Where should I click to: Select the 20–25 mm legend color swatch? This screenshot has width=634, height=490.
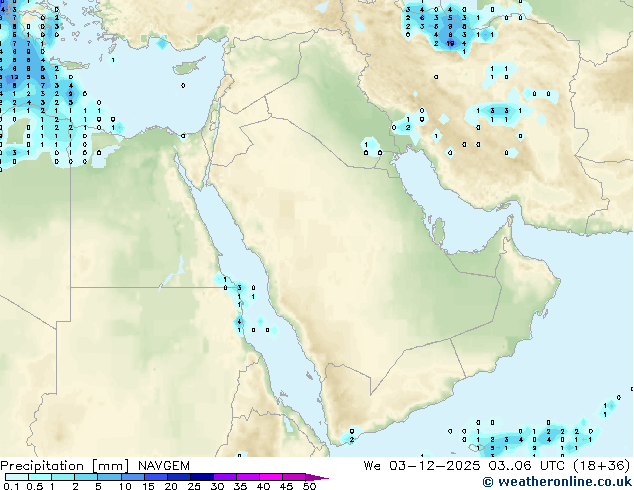(178, 477)
